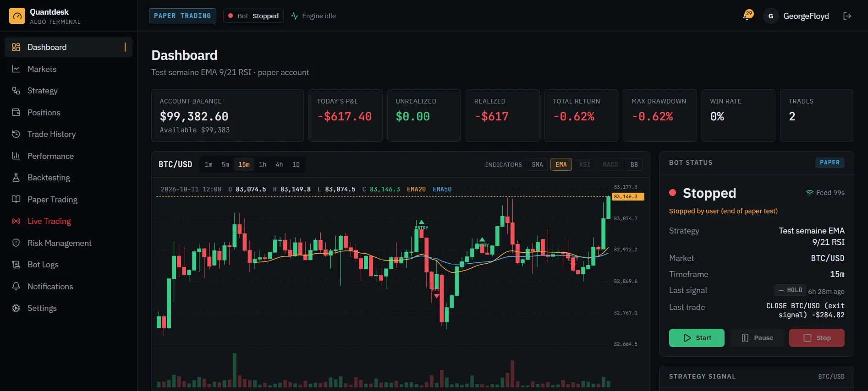Start the trading bot
The image size is (868, 391).
(697, 338)
